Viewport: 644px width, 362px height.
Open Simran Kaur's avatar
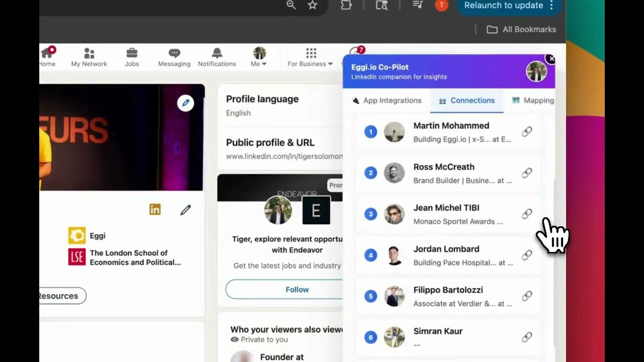394,337
